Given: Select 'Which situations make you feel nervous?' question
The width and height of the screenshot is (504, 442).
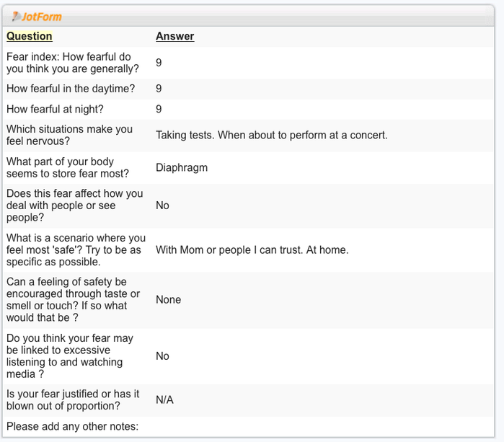Looking at the screenshot, I should [x=69, y=135].
